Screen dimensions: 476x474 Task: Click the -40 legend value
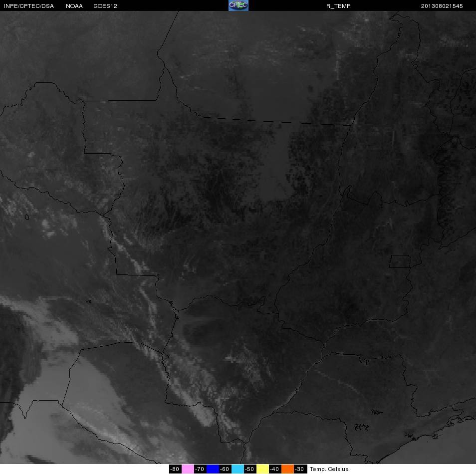[274, 469]
